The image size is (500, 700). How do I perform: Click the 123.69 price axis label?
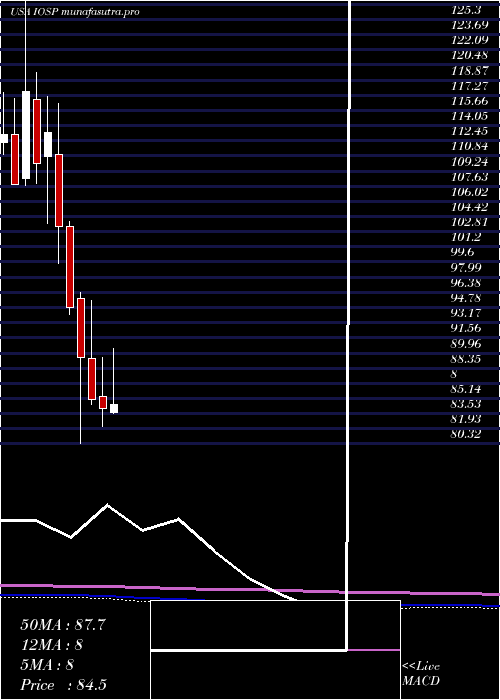tap(469, 26)
